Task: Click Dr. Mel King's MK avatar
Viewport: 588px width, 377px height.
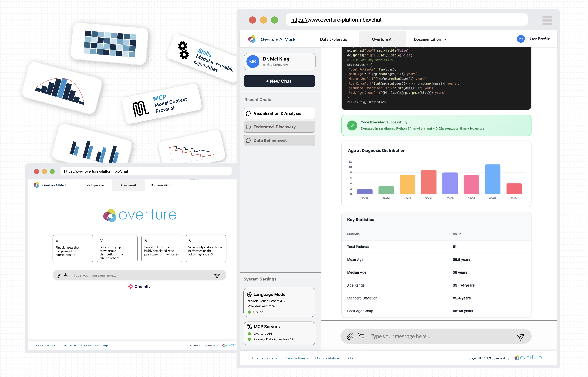Action: (x=253, y=62)
